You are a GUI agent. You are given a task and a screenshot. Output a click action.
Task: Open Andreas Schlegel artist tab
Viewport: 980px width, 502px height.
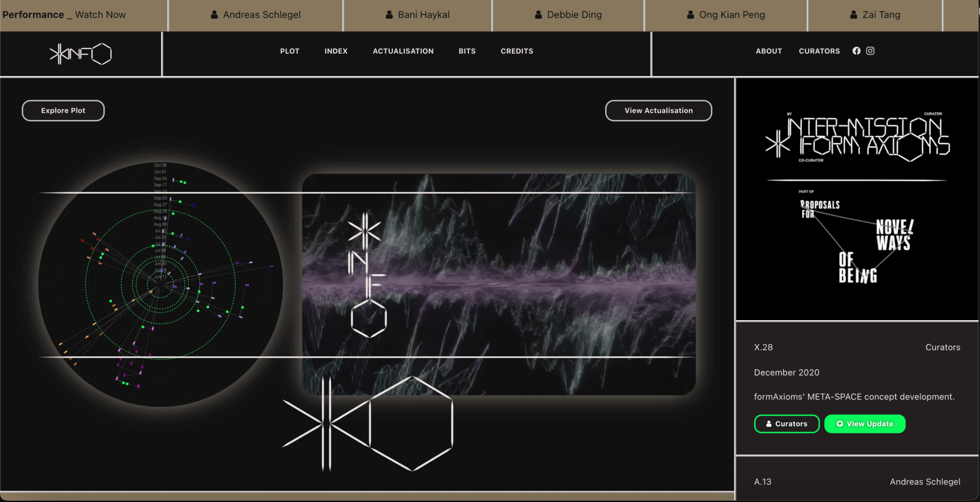[256, 15]
